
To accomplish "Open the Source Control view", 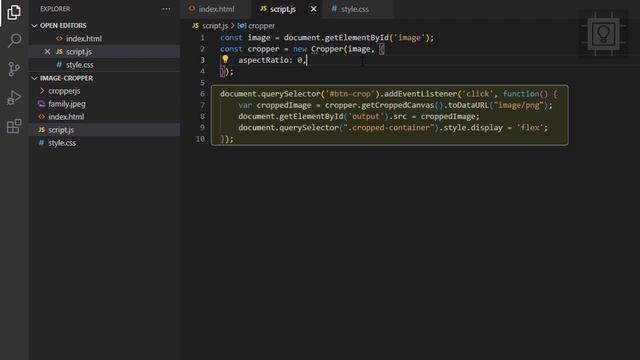I will tap(14, 69).
